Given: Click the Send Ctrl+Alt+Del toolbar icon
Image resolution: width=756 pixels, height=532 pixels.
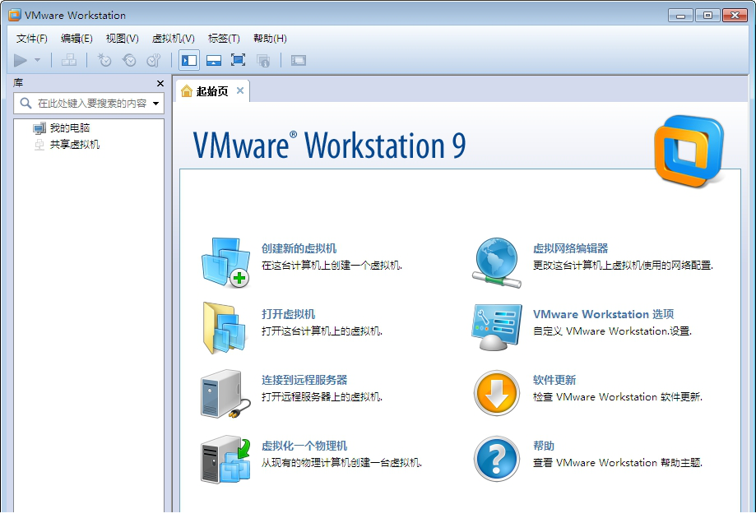Looking at the screenshot, I should (x=69, y=61).
